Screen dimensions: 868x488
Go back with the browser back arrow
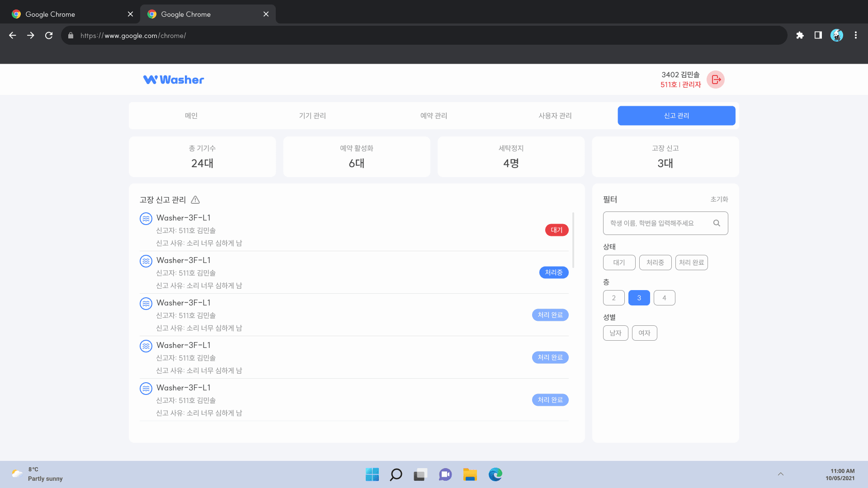(13, 35)
